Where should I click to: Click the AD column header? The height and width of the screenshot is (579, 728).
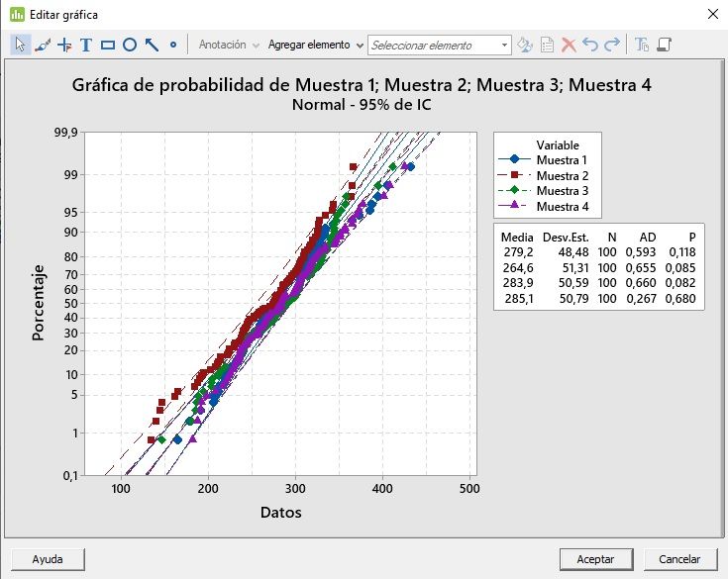tap(648, 238)
